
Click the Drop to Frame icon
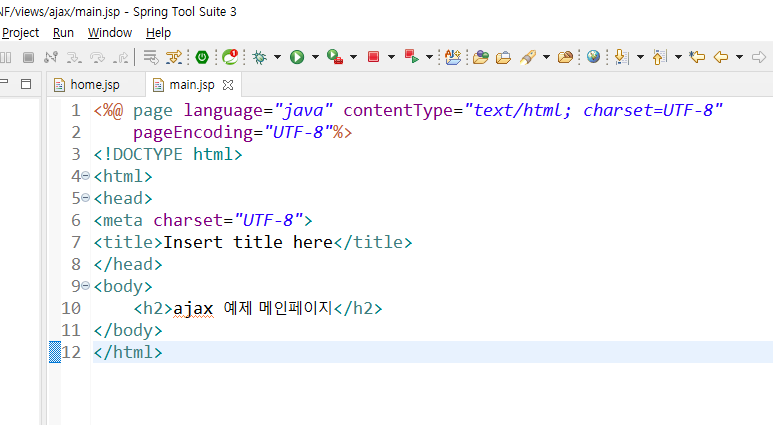pyautogui.click(x=150, y=57)
